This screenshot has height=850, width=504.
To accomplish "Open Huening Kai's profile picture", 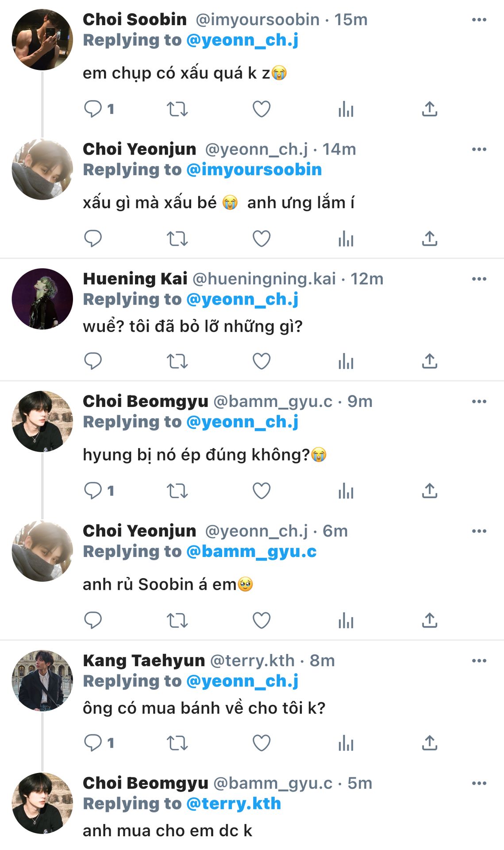I will [42, 299].
